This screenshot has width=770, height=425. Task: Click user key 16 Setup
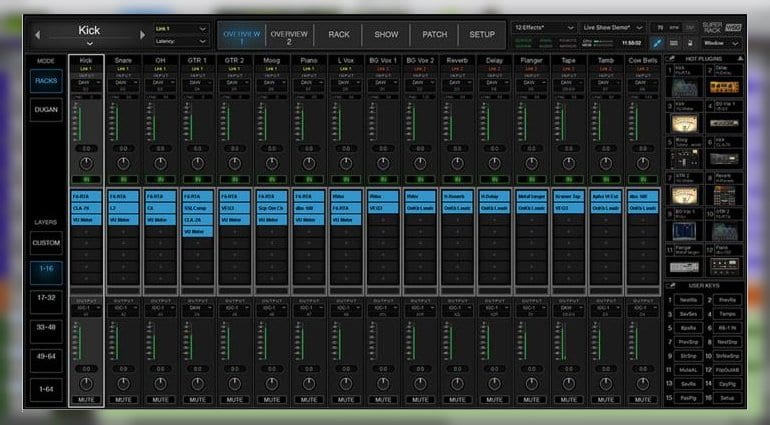click(x=727, y=398)
